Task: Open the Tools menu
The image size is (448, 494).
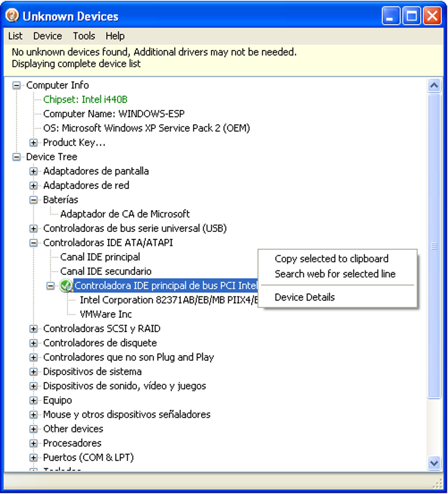Action: tap(84, 36)
